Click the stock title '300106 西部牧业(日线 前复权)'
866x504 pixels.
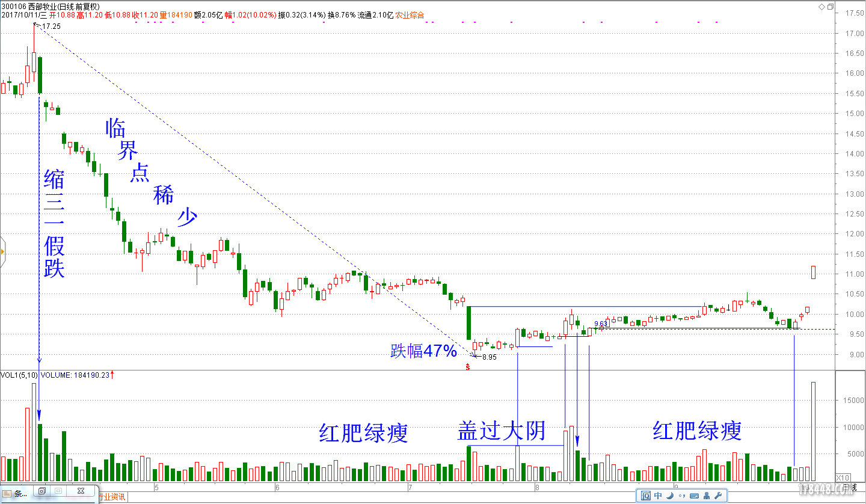point(50,7)
